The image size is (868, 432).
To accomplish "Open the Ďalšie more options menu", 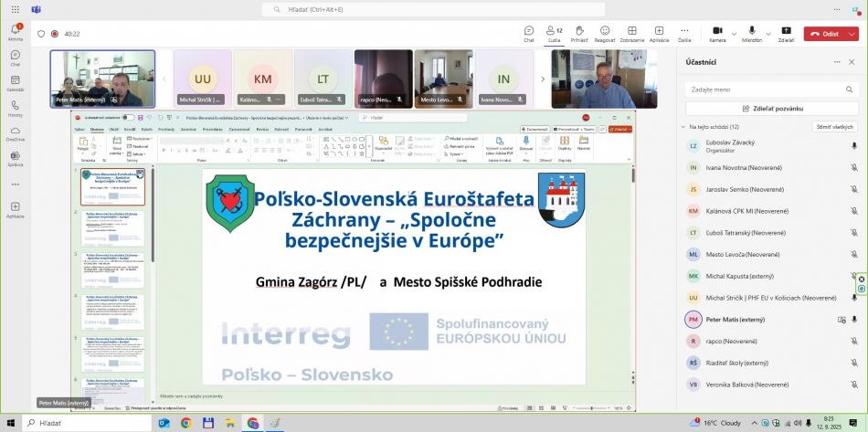I will pyautogui.click(x=684, y=33).
